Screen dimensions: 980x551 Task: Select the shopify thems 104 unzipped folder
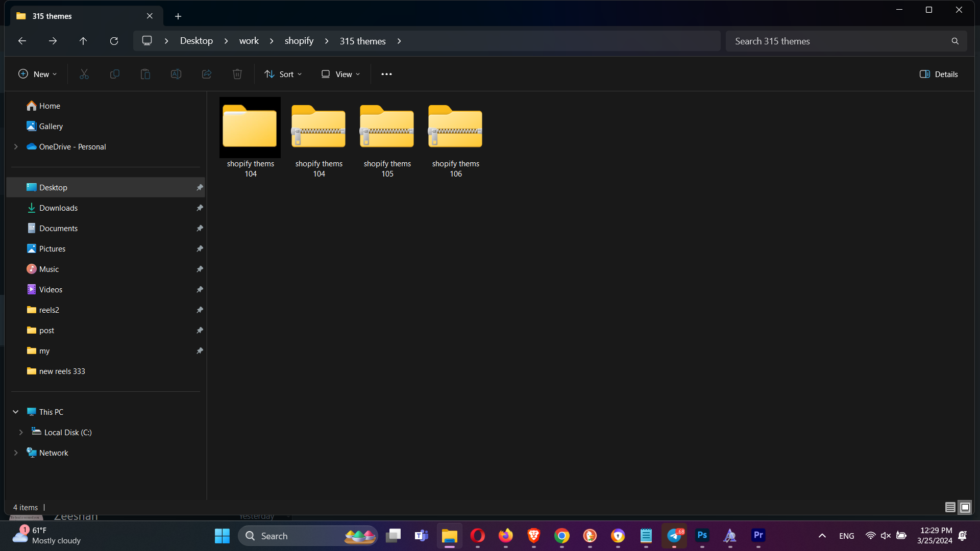(250, 138)
